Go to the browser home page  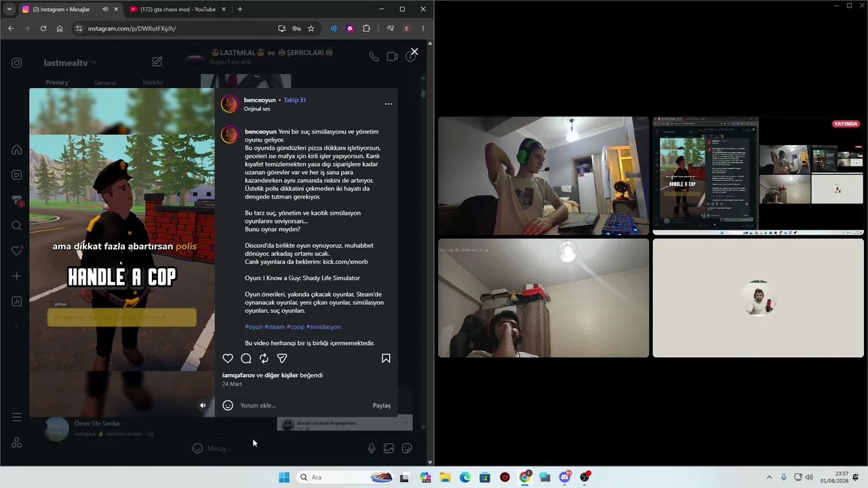(60, 28)
